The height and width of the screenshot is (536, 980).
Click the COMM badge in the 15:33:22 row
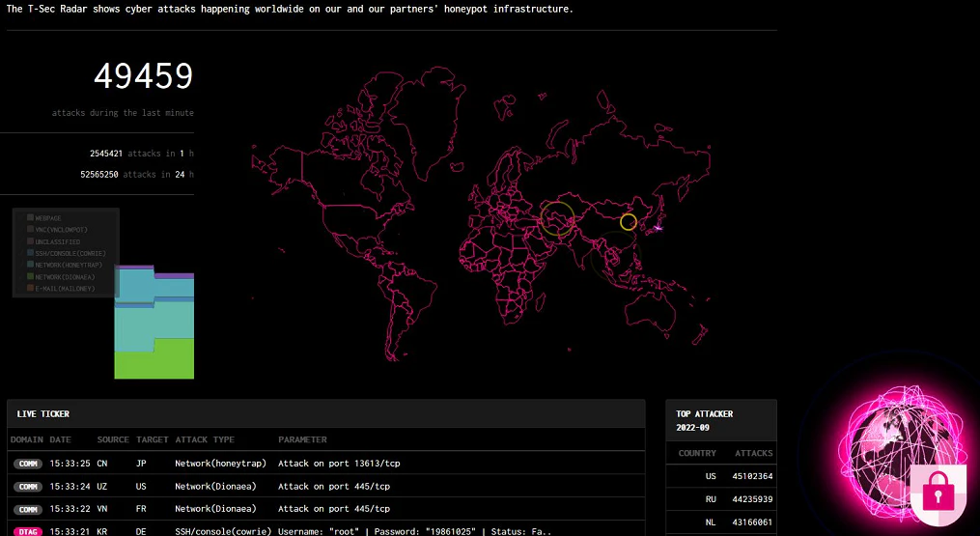point(28,509)
